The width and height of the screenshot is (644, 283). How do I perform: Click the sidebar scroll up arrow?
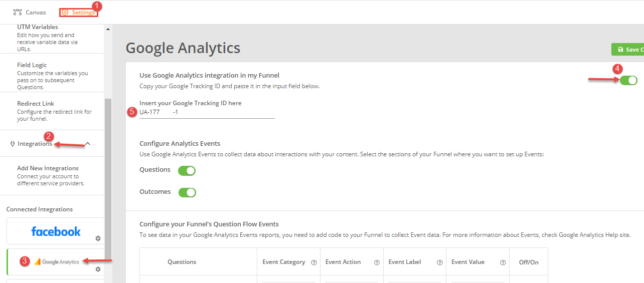pos(108,29)
